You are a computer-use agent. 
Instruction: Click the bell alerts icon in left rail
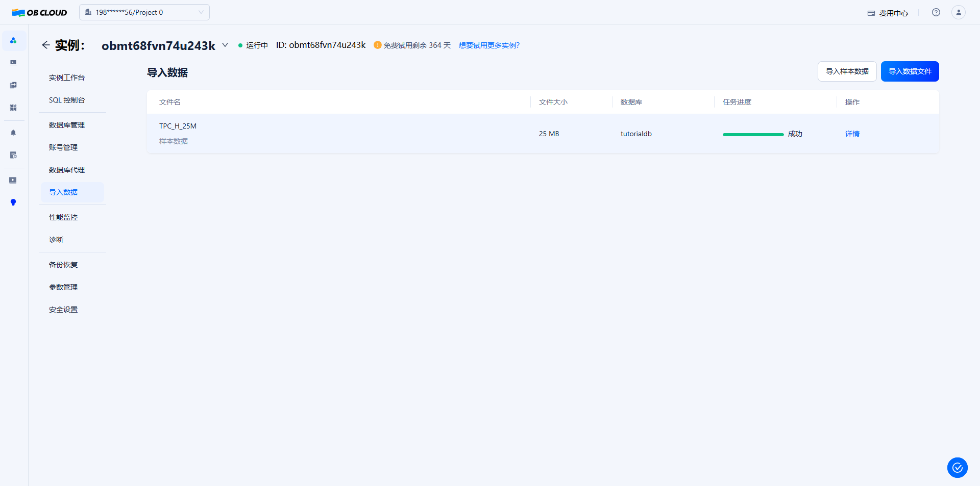[x=13, y=133]
